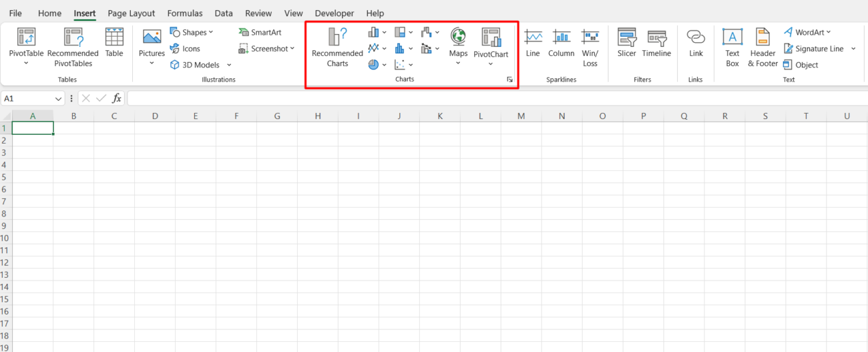The image size is (868, 352).
Task: Select column T by its header
Action: [807, 116]
